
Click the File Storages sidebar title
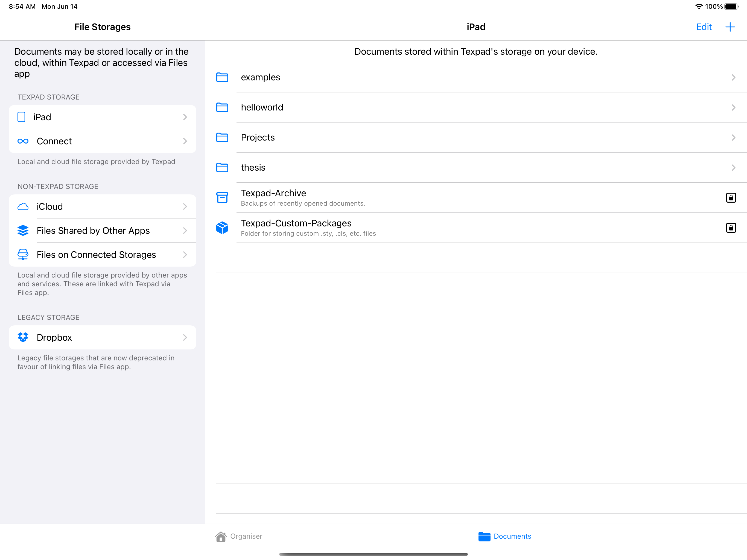click(102, 27)
